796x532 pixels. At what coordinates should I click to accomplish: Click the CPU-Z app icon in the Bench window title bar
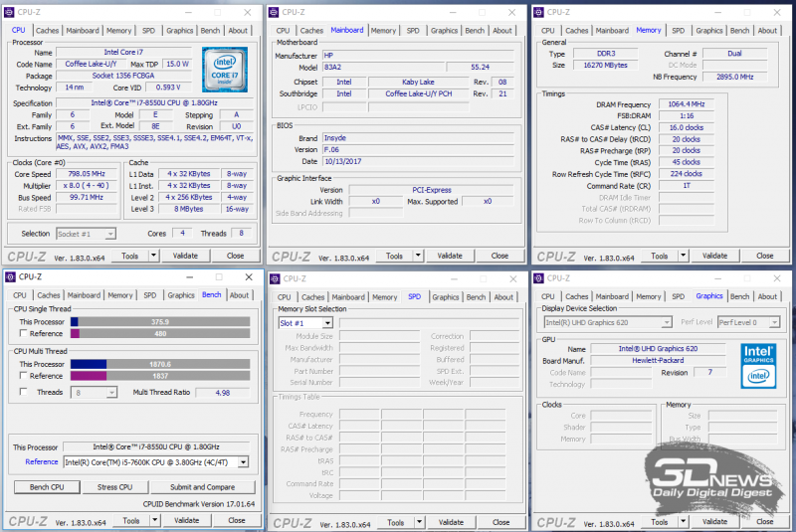10,276
